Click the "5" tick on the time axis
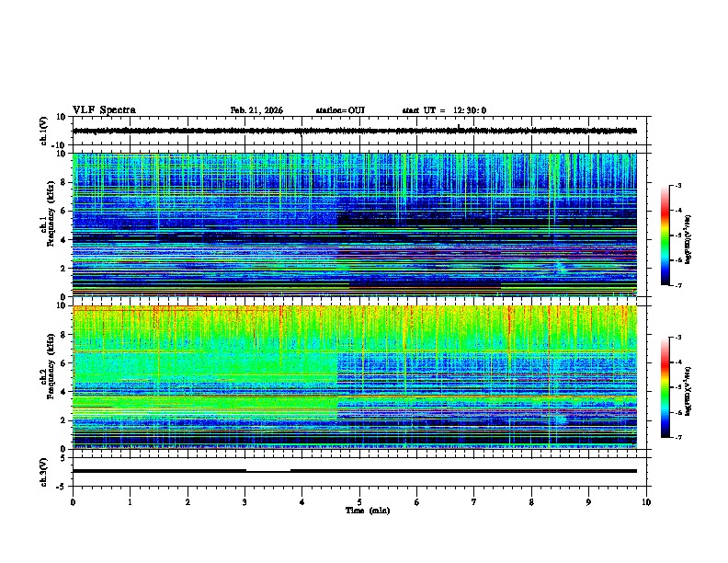728x563 pixels. (x=359, y=502)
